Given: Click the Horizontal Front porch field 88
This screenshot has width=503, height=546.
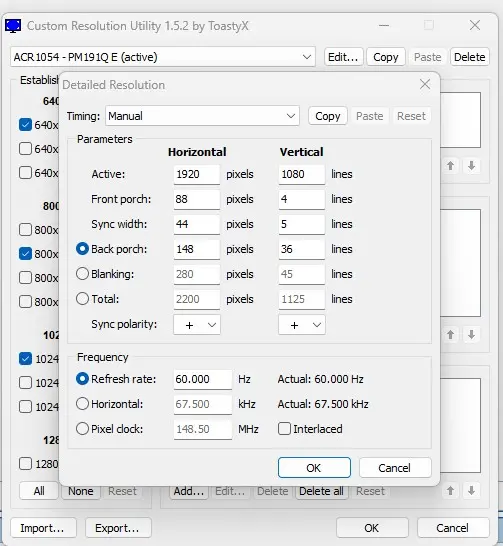Looking at the screenshot, I should (x=197, y=199).
